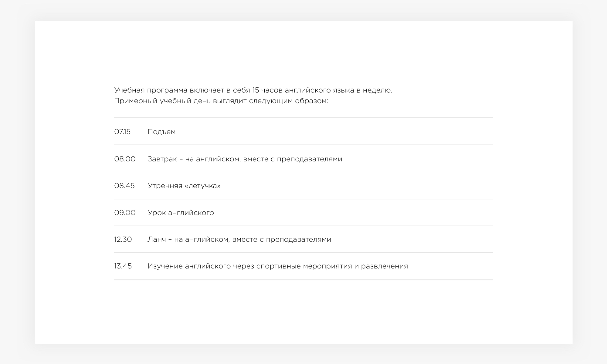Click the word преподавателями in breakfast row
The width and height of the screenshot is (607, 364).
[x=309, y=159]
